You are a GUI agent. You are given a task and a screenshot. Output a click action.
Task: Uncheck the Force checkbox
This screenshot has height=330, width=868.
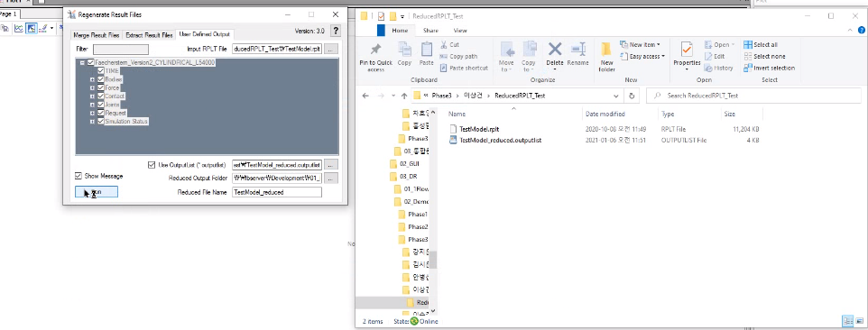coord(101,87)
